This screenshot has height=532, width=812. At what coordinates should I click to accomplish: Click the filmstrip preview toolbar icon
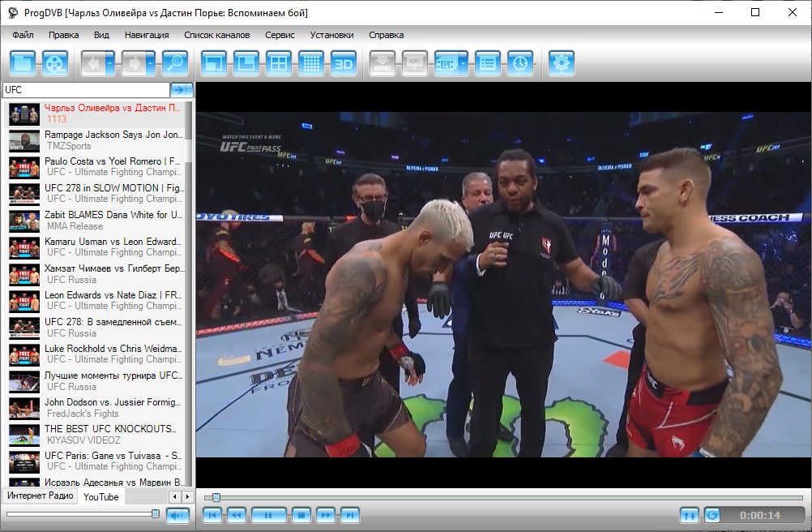447,63
